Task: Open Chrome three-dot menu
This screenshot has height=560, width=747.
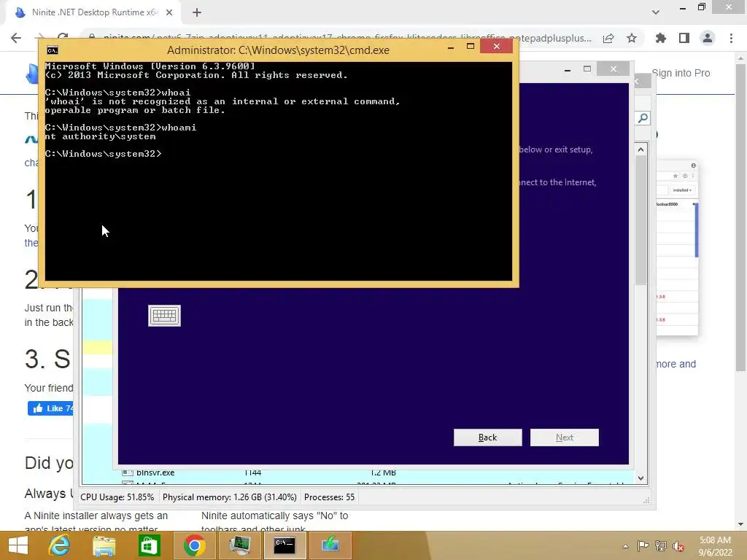Action: click(x=731, y=38)
